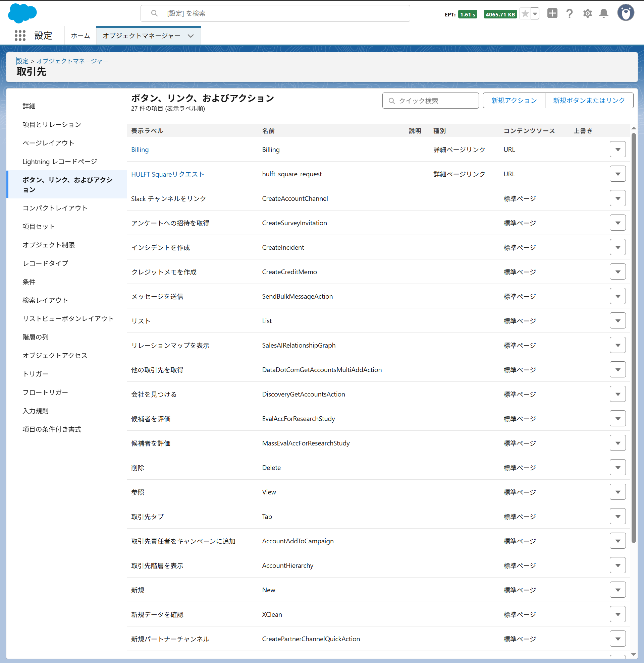The width and height of the screenshot is (644, 663).
Task: Click the 新規アクション button
Action: pos(514,101)
